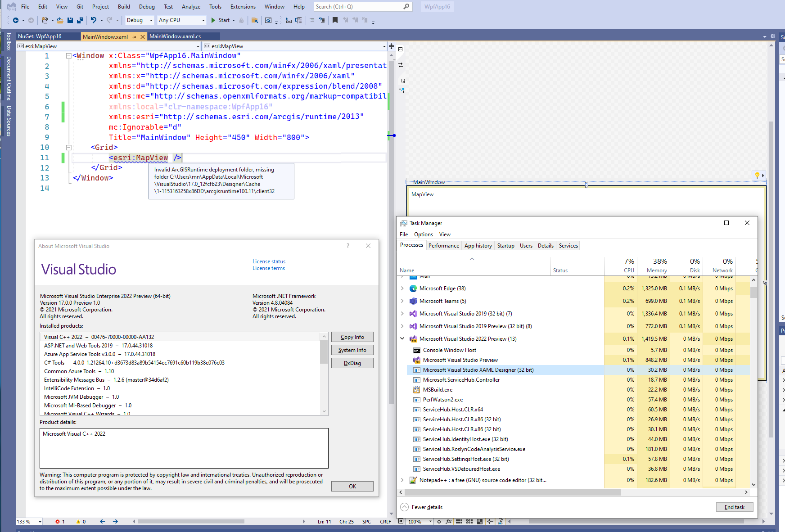
Task: Start debugging with the green Start arrow
Action: tap(213, 20)
